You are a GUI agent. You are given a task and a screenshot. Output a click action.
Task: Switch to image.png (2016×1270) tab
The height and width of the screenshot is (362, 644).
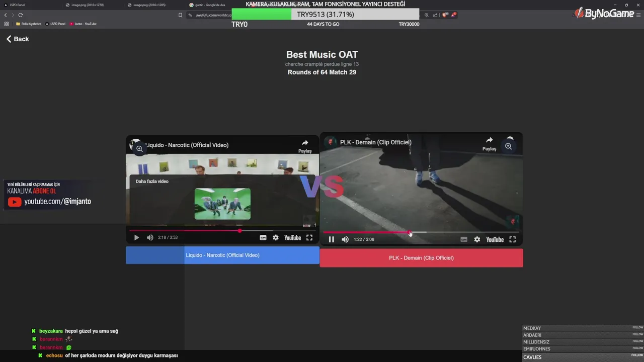93,5
